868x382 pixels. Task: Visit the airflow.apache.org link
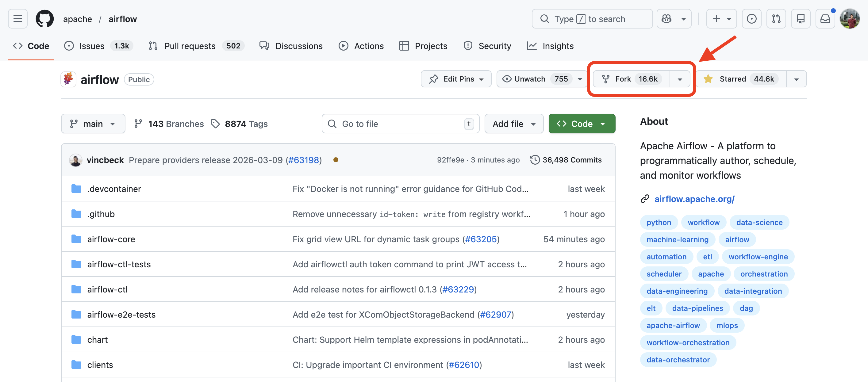694,199
